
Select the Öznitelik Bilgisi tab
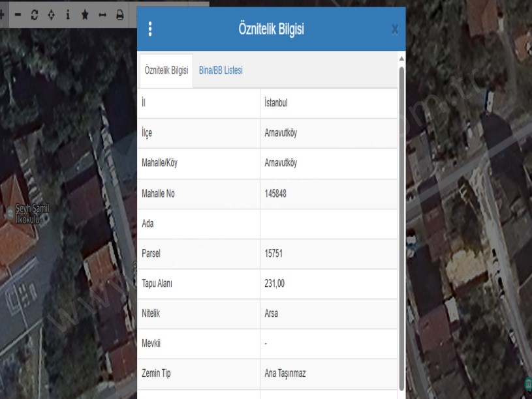tap(166, 70)
